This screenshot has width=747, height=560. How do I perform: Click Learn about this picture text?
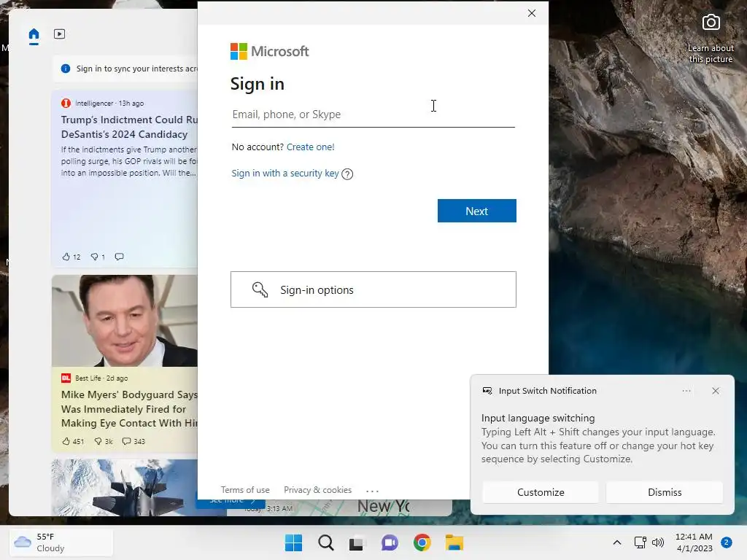[711, 53]
